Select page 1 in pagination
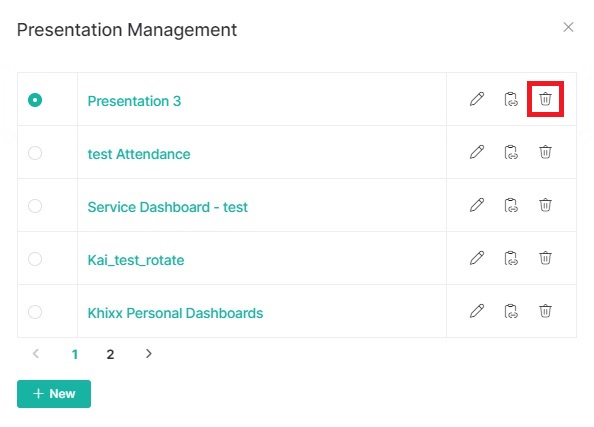This screenshot has width=594, height=427. [x=75, y=354]
